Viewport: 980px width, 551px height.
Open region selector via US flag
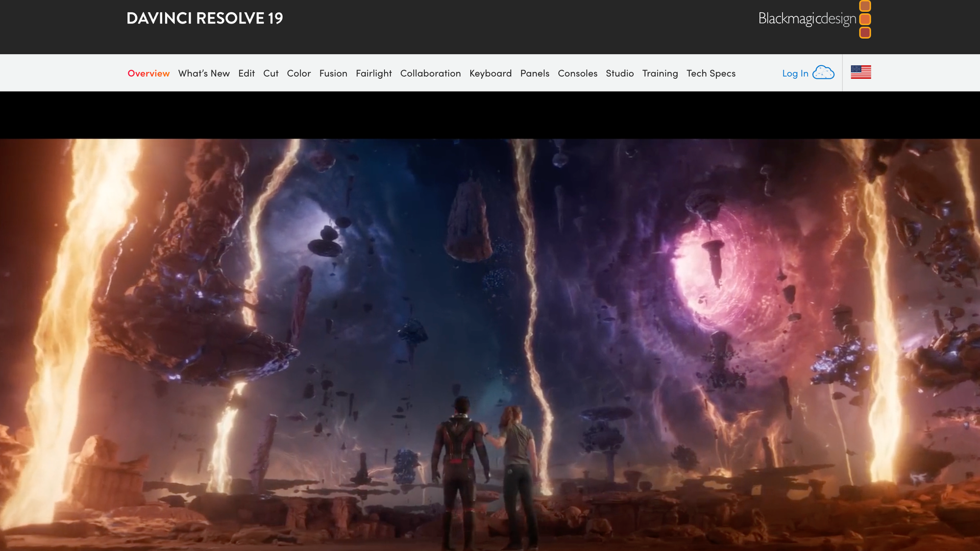861,73
